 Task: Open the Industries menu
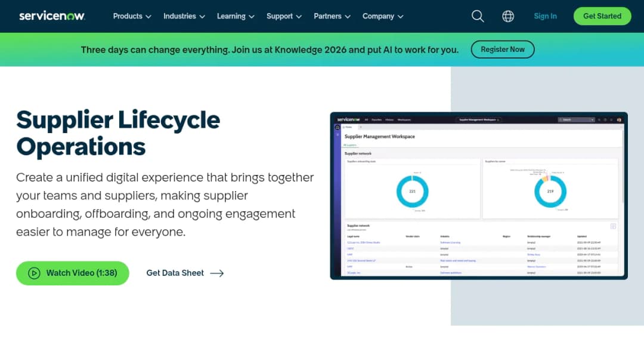point(184,17)
